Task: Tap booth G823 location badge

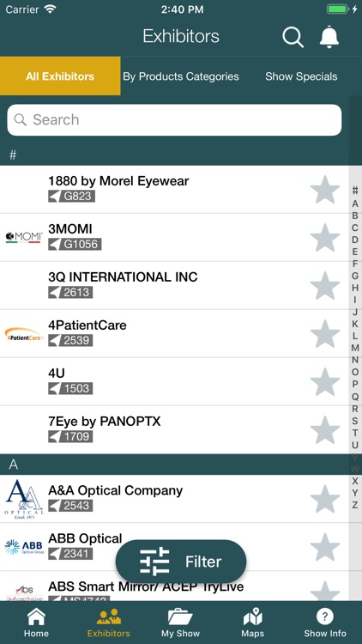Action: point(72,197)
